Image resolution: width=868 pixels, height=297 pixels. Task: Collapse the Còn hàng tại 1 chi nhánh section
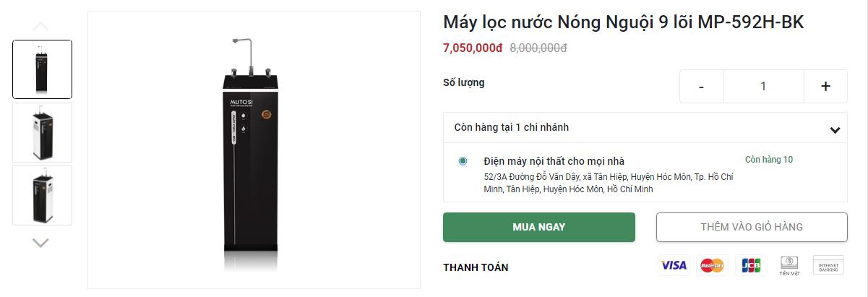tap(835, 130)
